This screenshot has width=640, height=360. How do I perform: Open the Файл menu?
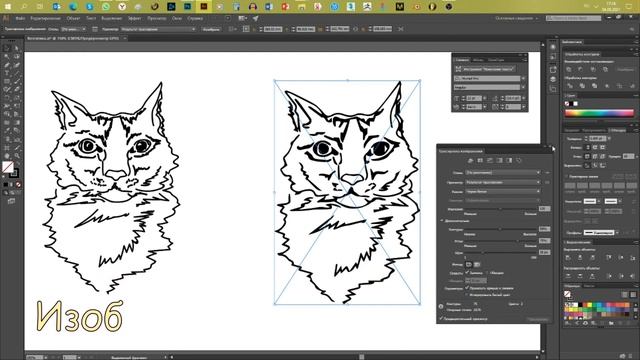20,18
